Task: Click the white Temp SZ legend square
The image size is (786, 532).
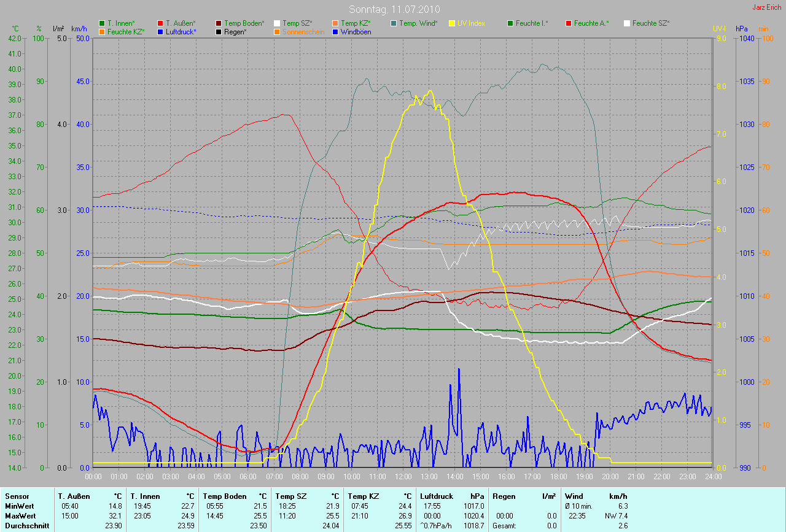Action: pyautogui.click(x=277, y=23)
